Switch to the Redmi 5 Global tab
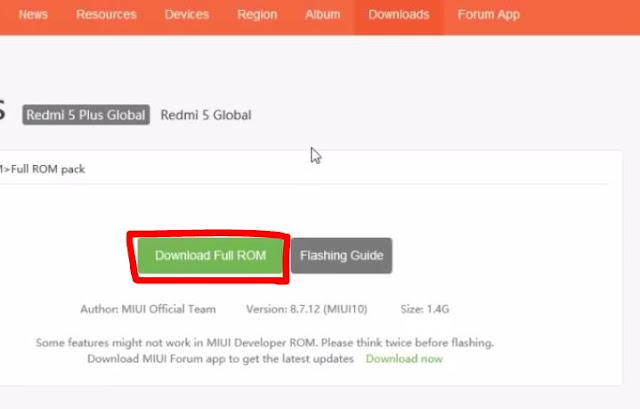640x409 pixels. pos(206,115)
